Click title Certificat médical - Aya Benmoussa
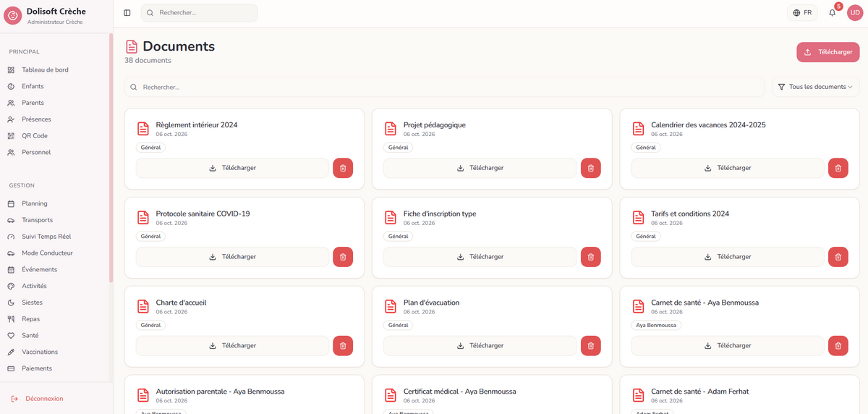The height and width of the screenshot is (414, 868). pyautogui.click(x=460, y=392)
